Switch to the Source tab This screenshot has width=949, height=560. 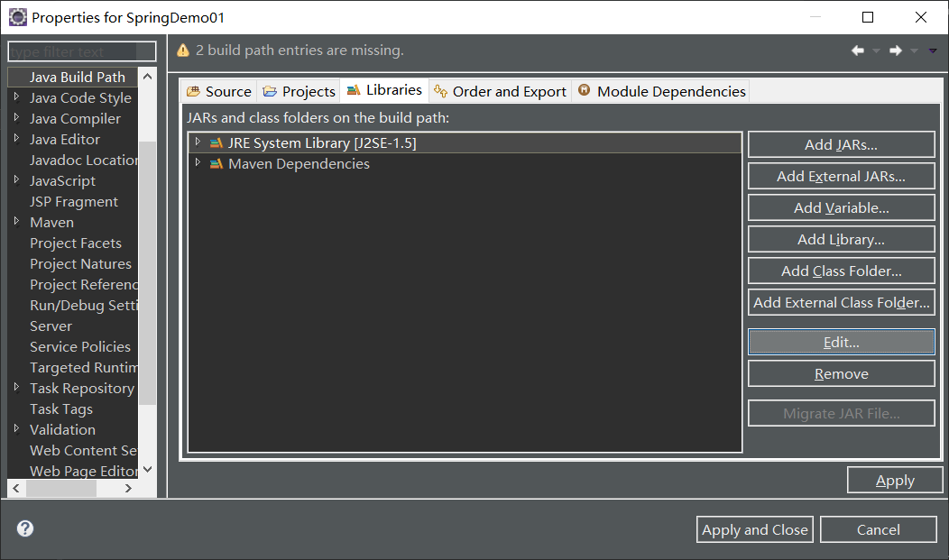[219, 91]
